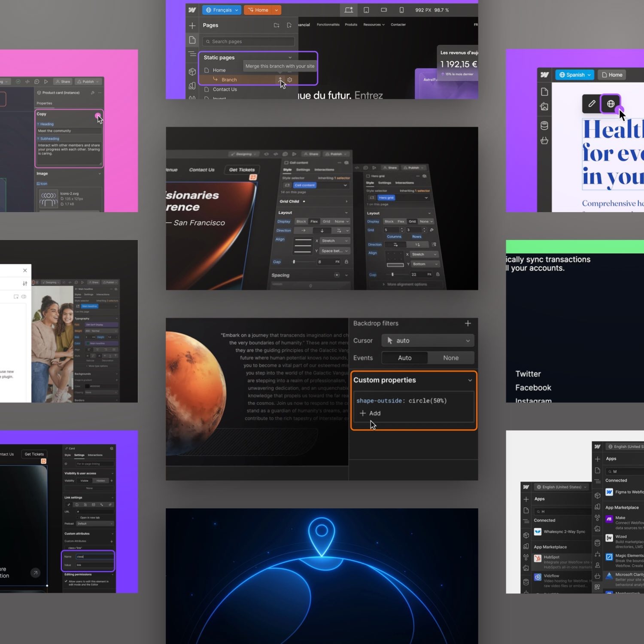Screen dimensions: 644x644
Task: Set Events to None
Action: (451, 358)
